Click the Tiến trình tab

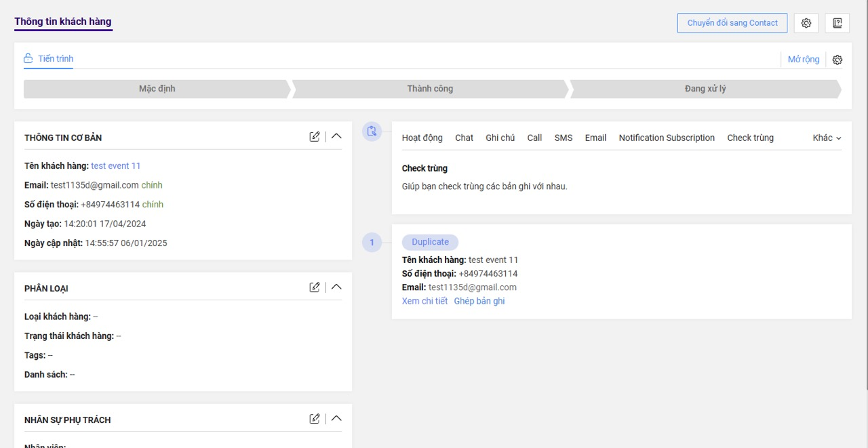coord(49,59)
